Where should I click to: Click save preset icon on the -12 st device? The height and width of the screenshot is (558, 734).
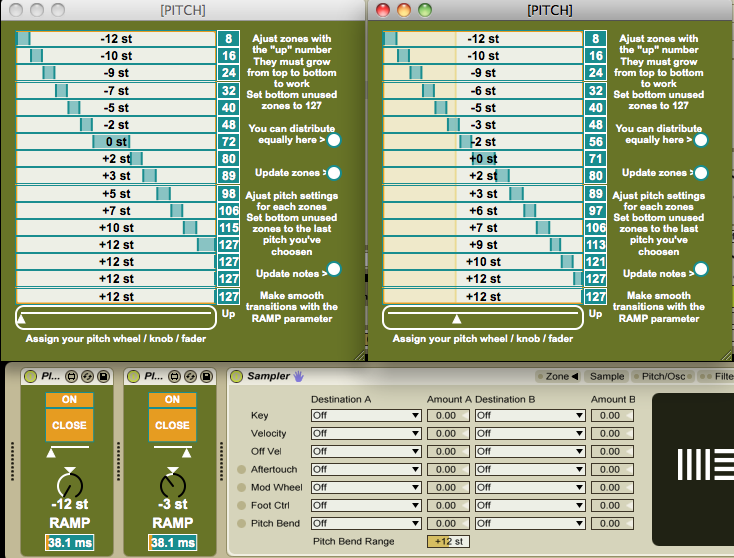click(x=106, y=377)
